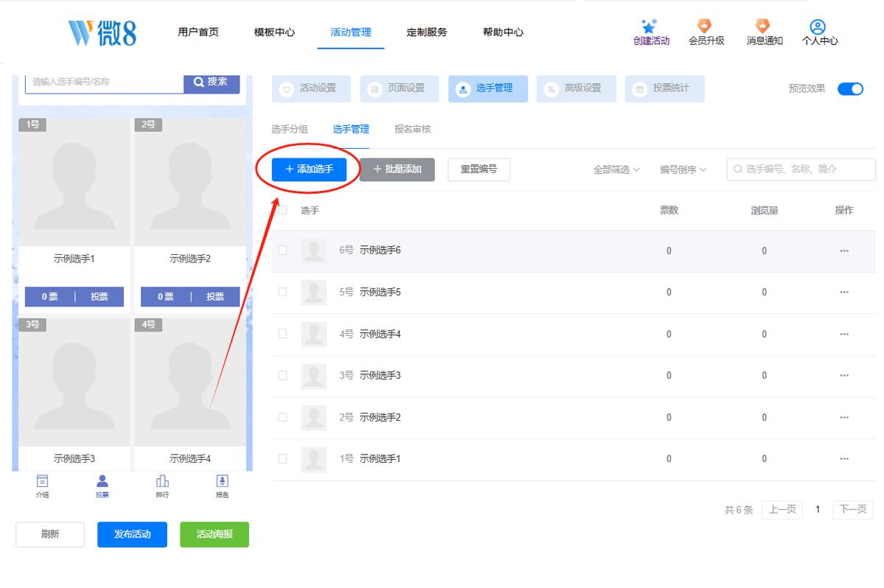The image size is (884, 588).
Task: Go to 下一页 in pagination
Action: pyautogui.click(x=853, y=510)
